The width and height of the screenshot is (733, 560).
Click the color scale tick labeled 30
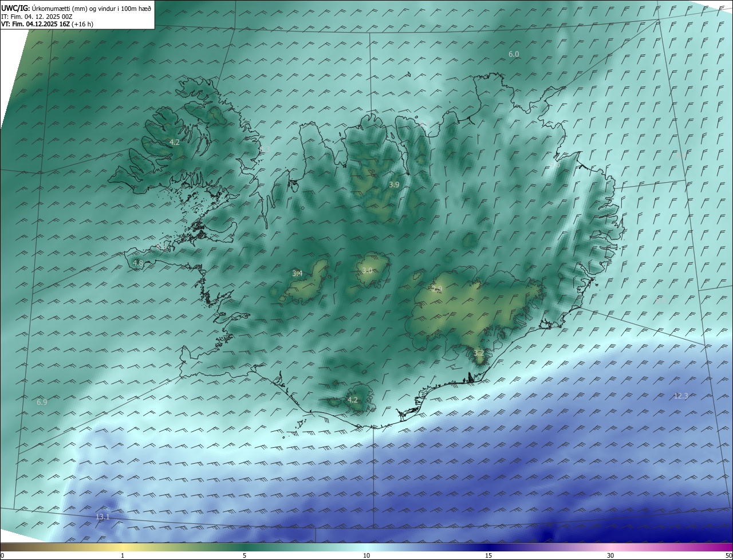click(x=610, y=555)
